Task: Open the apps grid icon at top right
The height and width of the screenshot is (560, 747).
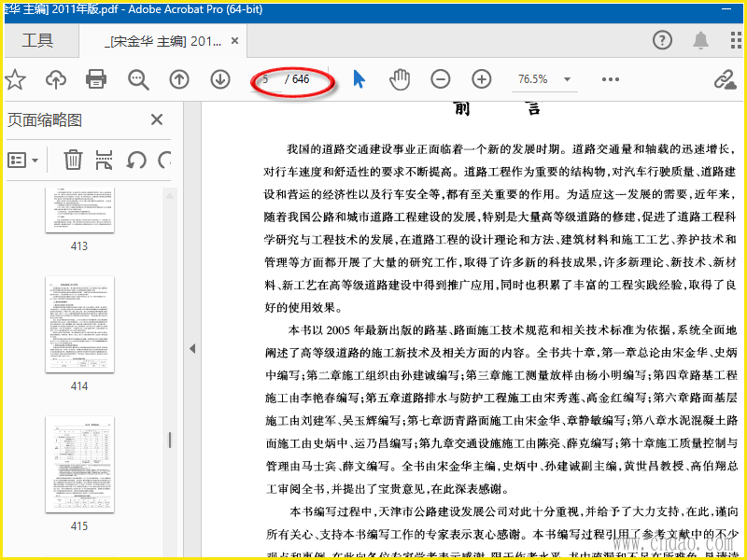Action: (737, 40)
